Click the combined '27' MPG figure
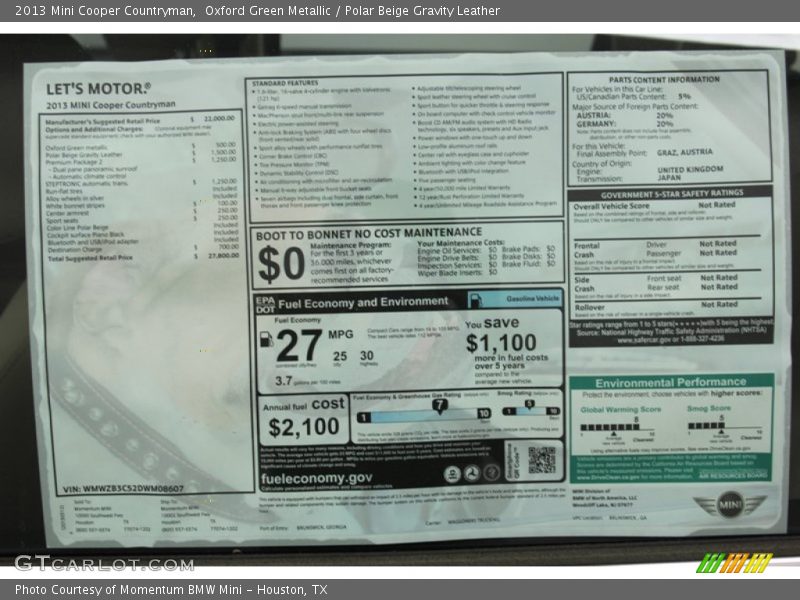This screenshot has height=600, width=800. (x=299, y=346)
